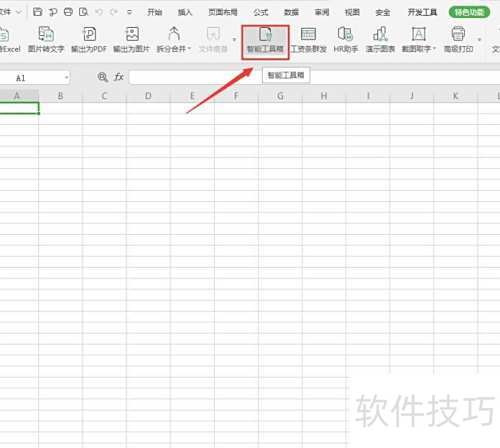Image resolution: width=500 pixels, height=448 pixels.
Task: Open the Name Box dropdown arrow
Action: point(67,78)
